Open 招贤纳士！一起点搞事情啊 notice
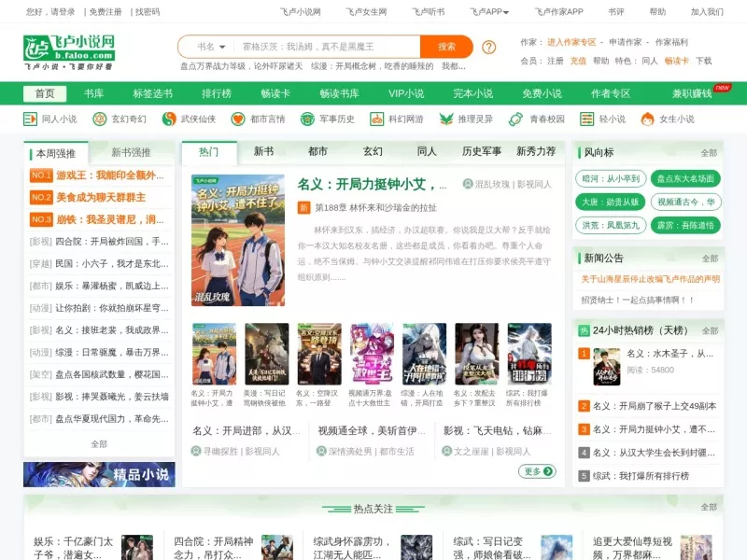 (638, 300)
